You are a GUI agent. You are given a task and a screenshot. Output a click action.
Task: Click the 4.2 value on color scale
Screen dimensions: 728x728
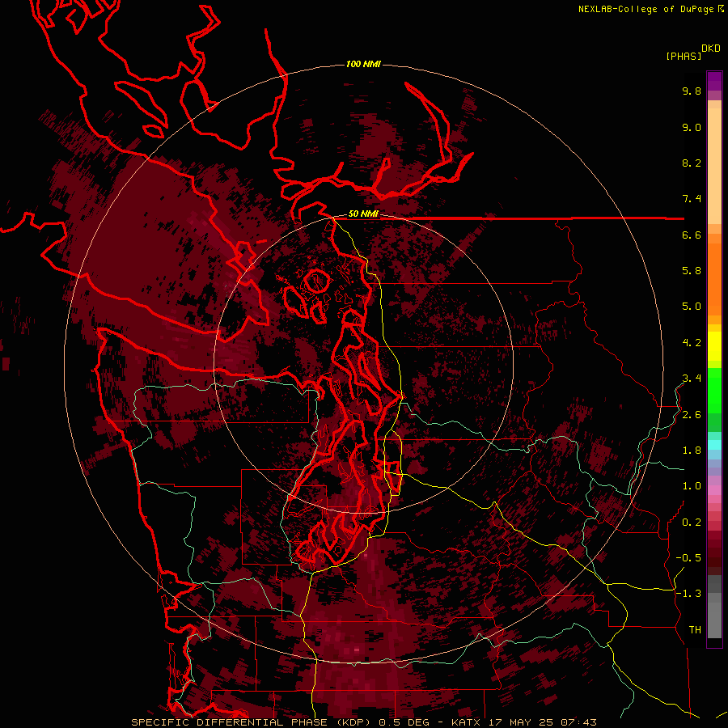click(692, 343)
